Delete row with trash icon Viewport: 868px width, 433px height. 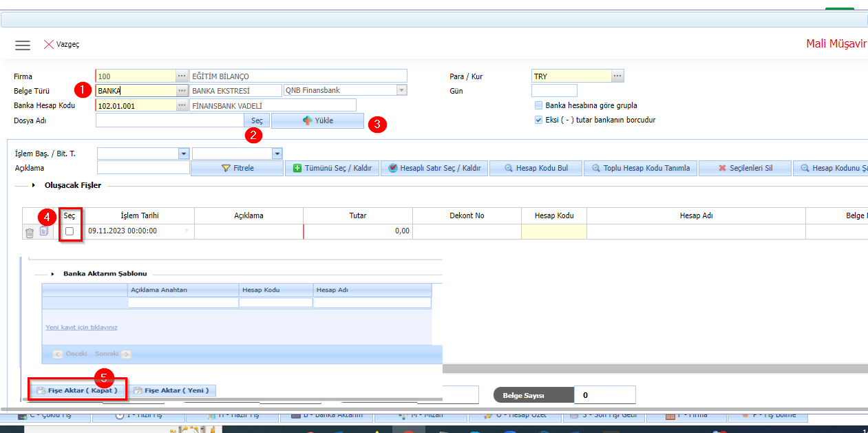pyautogui.click(x=30, y=232)
